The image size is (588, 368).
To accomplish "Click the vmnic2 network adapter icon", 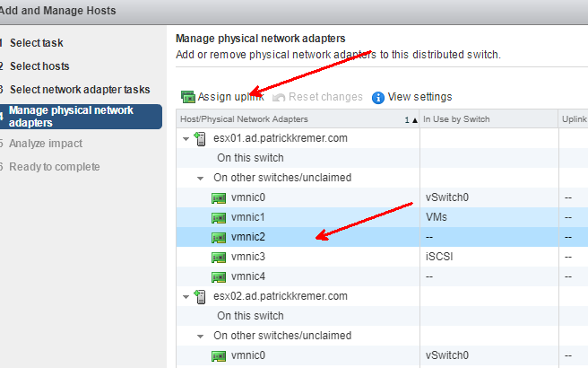I will tap(219, 237).
